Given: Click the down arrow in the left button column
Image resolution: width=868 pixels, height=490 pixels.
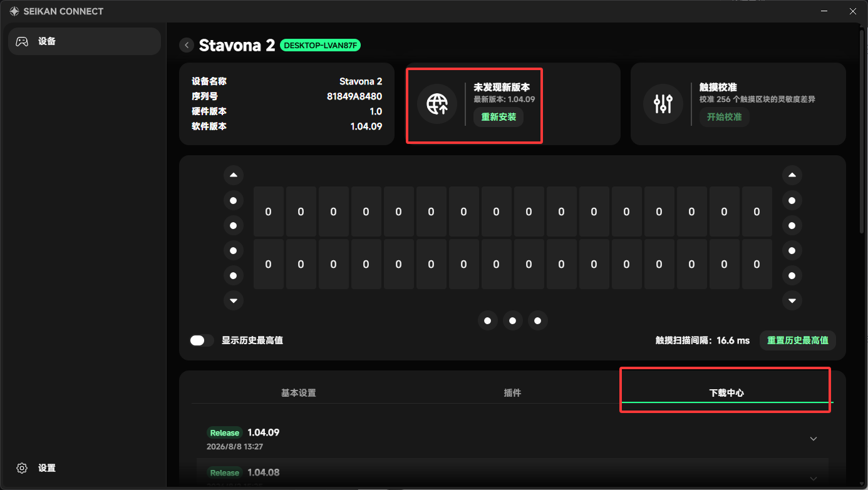Looking at the screenshot, I should (234, 300).
